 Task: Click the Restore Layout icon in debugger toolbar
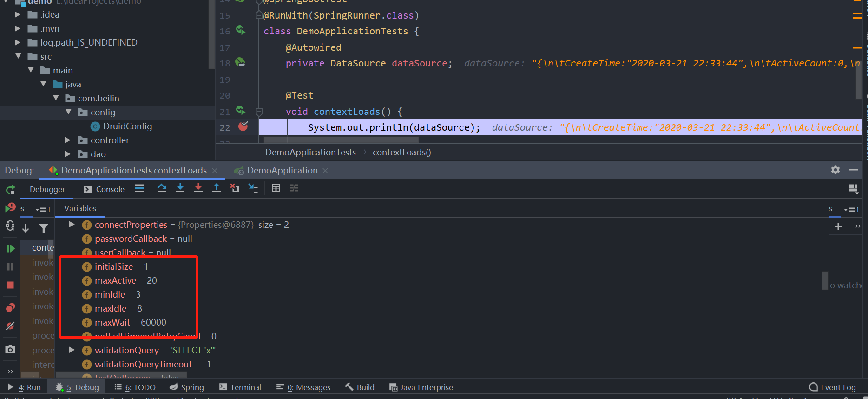pos(853,188)
